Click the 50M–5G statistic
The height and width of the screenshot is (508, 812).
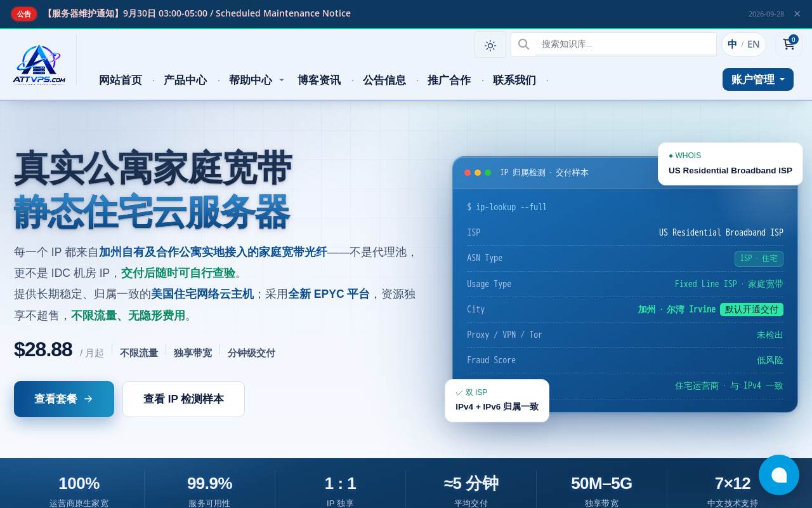tap(601, 483)
